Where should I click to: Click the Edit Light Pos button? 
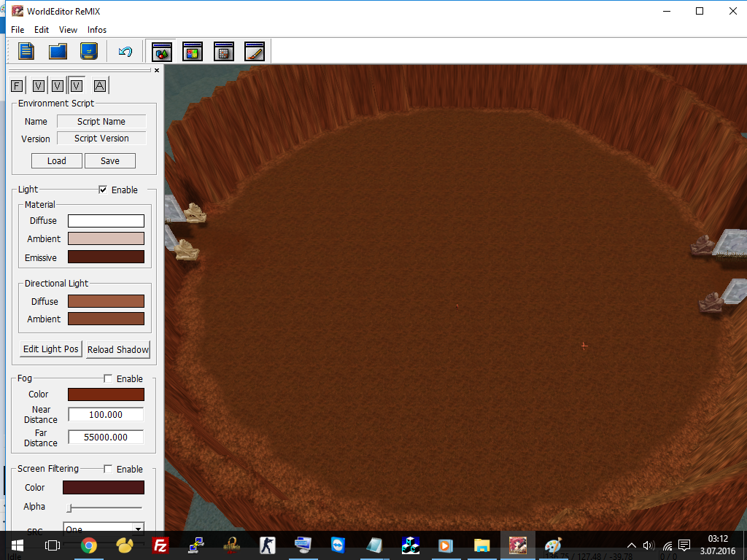(x=51, y=349)
